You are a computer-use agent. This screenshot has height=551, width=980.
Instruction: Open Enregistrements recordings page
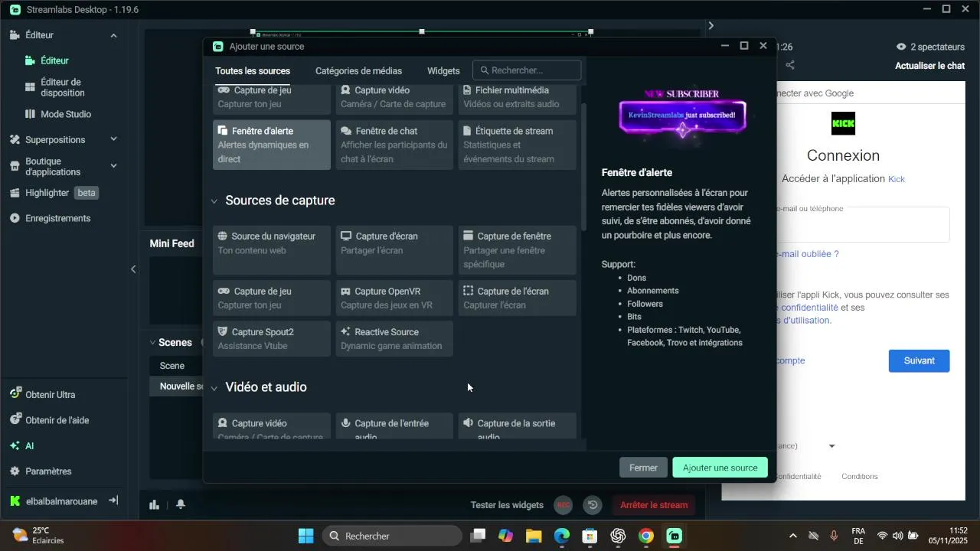point(50,218)
